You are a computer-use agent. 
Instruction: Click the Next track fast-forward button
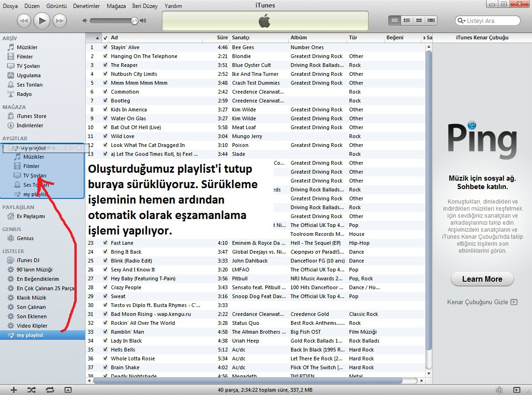pos(60,21)
